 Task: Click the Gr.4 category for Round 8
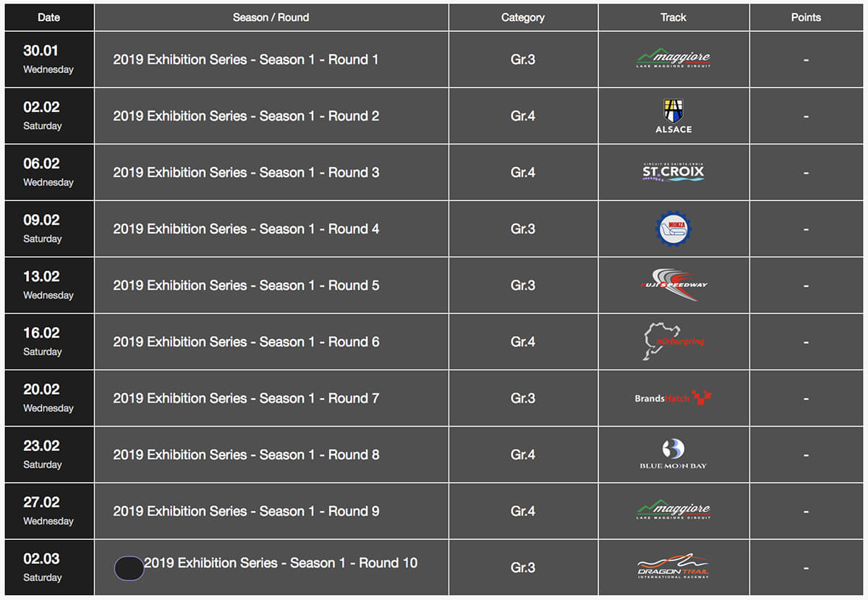[523, 455]
